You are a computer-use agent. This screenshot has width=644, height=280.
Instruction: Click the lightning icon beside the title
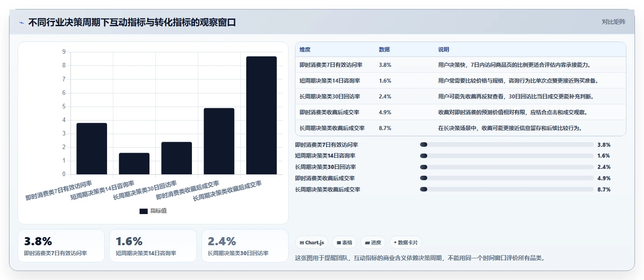pos(21,23)
